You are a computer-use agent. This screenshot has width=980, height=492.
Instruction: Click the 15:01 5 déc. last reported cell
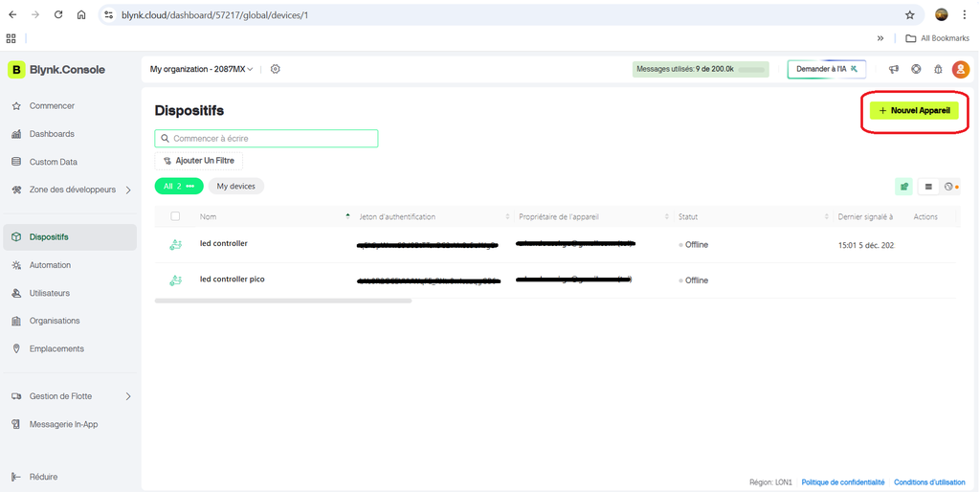tap(866, 246)
